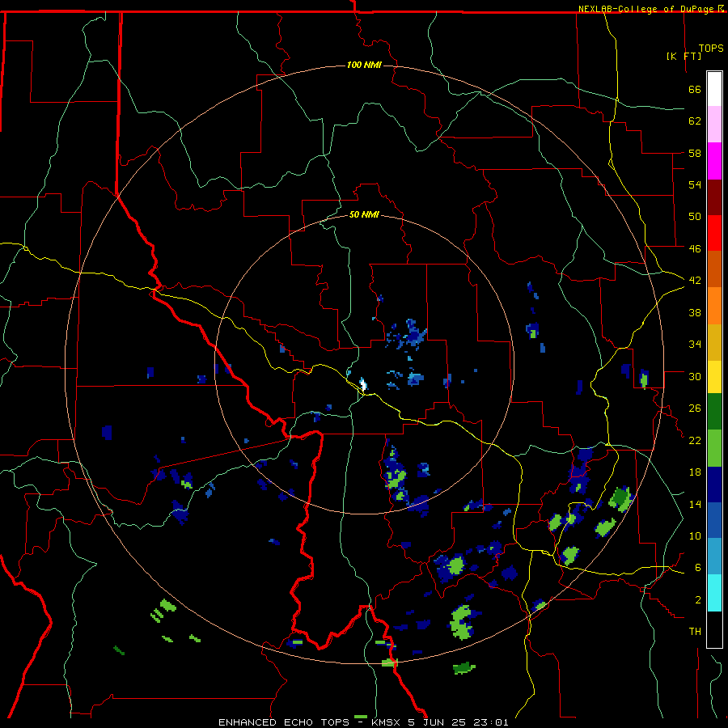Select the dark red legend band
The height and width of the screenshot is (728, 728).
click(714, 197)
